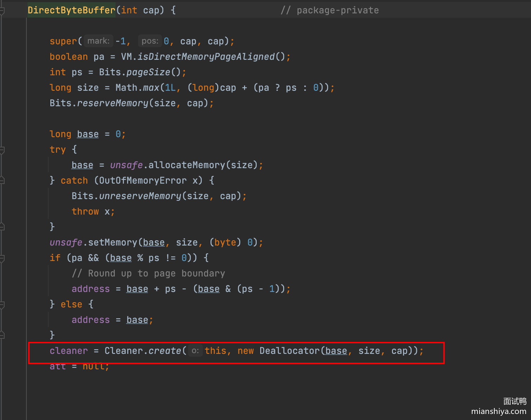Place cursor on reserveMemory method
The width and height of the screenshot is (531, 420).
pos(113,103)
